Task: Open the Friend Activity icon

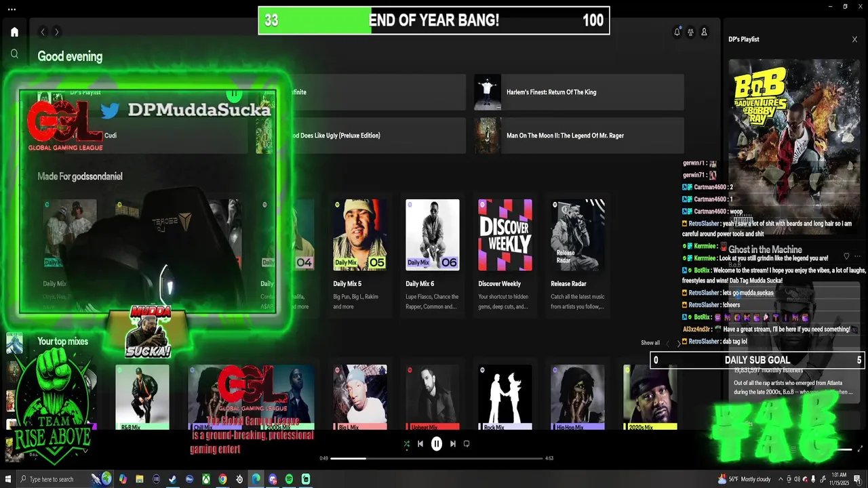Action: pyautogui.click(x=690, y=32)
